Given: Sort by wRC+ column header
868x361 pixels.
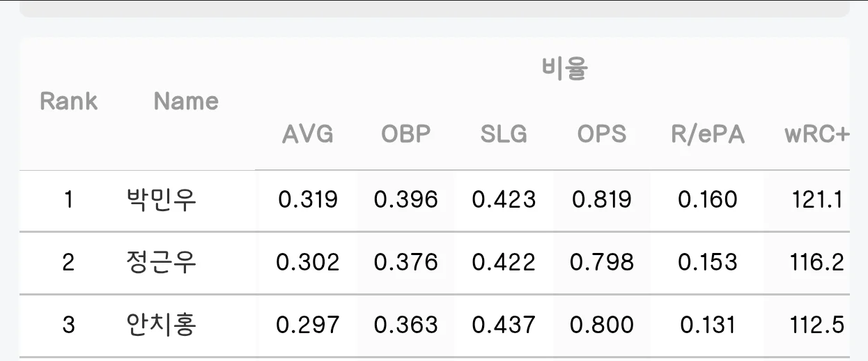Looking at the screenshot, I should pos(816,134).
